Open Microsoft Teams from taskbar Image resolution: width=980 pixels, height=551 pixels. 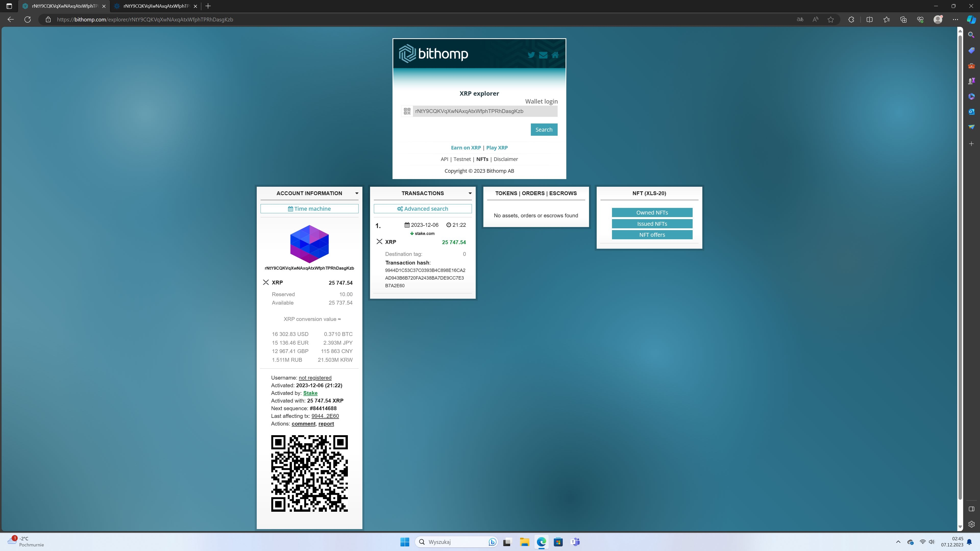click(x=575, y=542)
